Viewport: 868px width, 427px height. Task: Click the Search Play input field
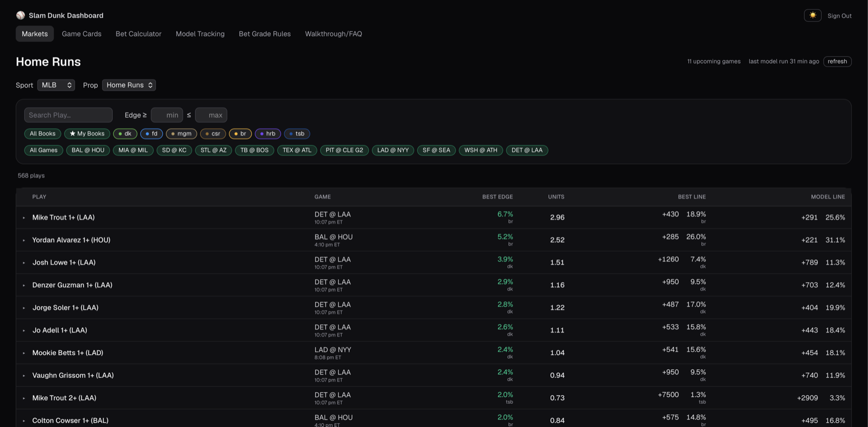[x=68, y=115]
